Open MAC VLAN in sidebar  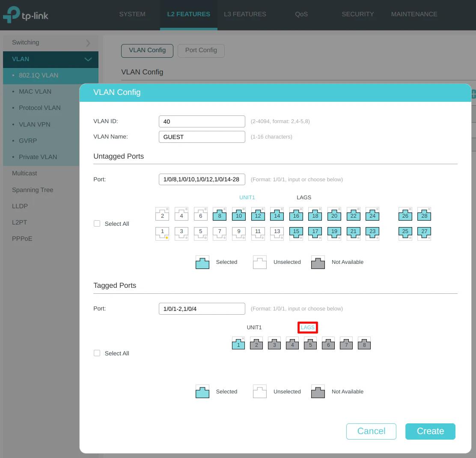coord(35,92)
